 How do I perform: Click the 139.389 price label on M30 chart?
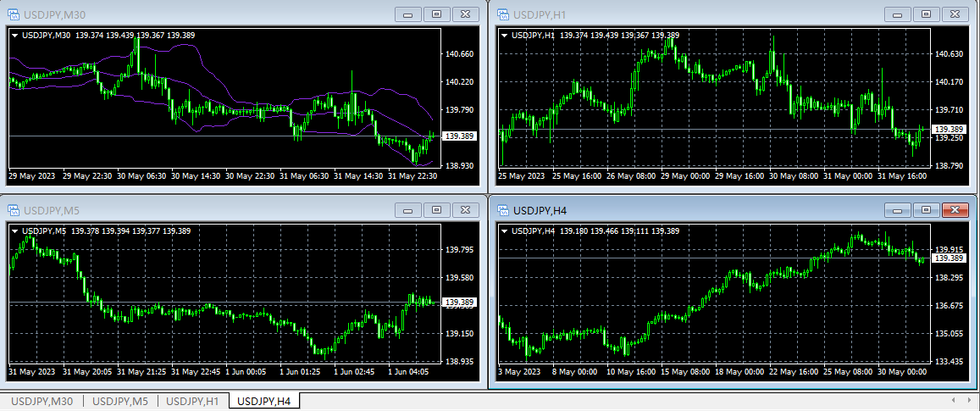(459, 136)
